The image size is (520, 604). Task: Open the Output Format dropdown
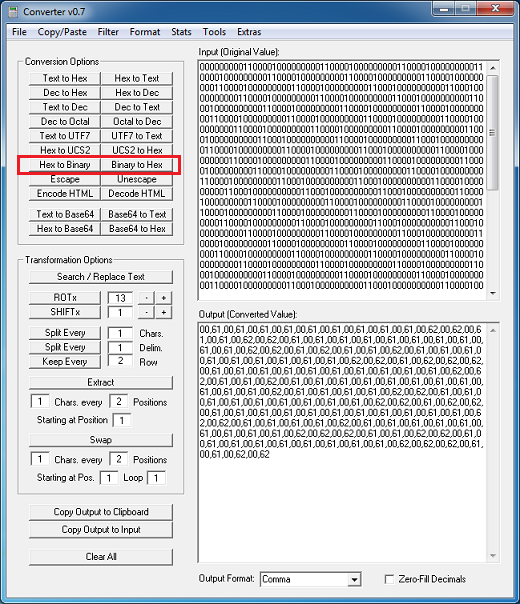(x=354, y=579)
